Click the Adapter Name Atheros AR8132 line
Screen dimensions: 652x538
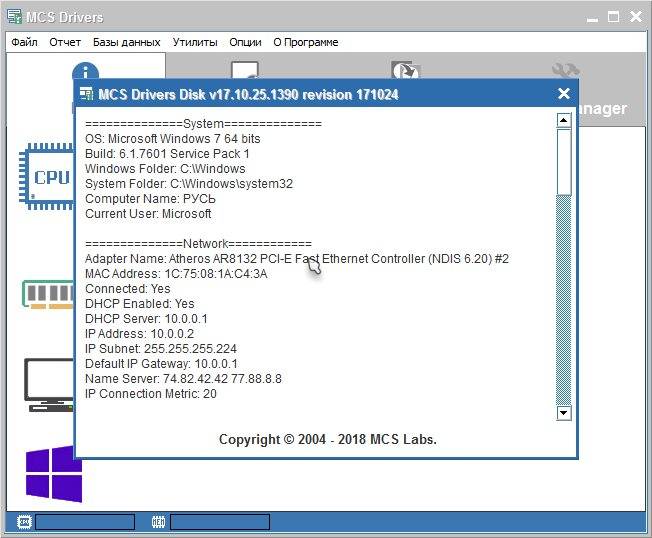pyautogui.click(x=297, y=259)
